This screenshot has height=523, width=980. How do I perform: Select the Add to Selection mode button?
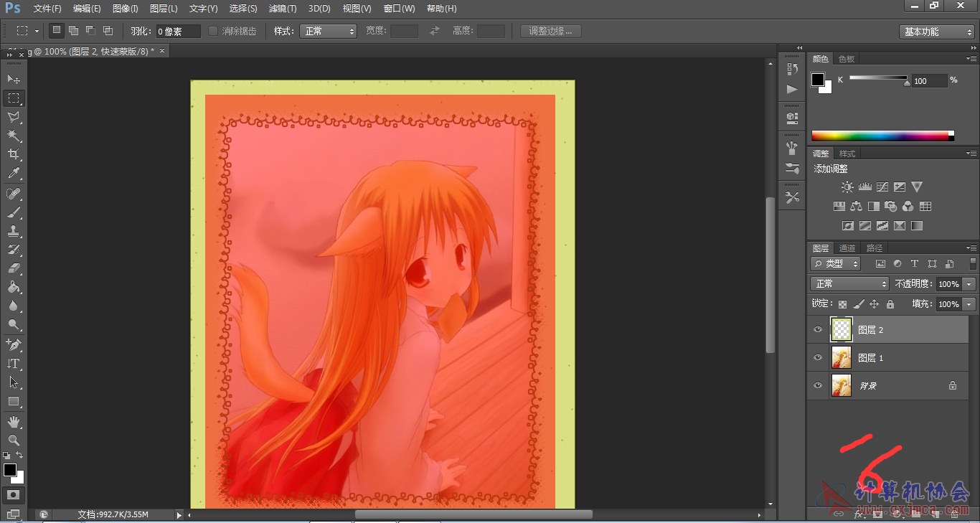point(73,31)
